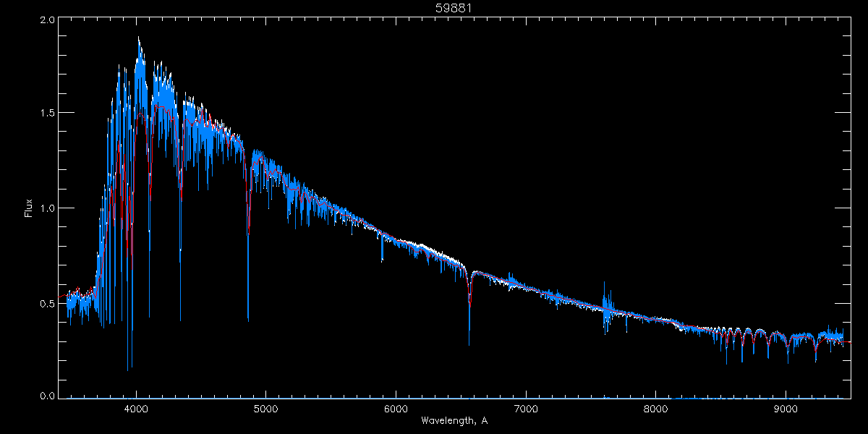Click the plot title 59881

pyautogui.click(x=454, y=8)
